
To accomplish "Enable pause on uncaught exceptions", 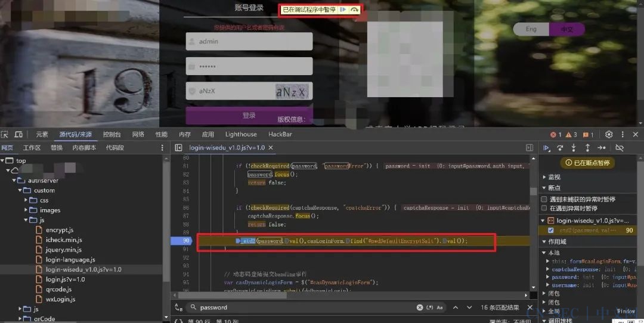I will (544, 199).
